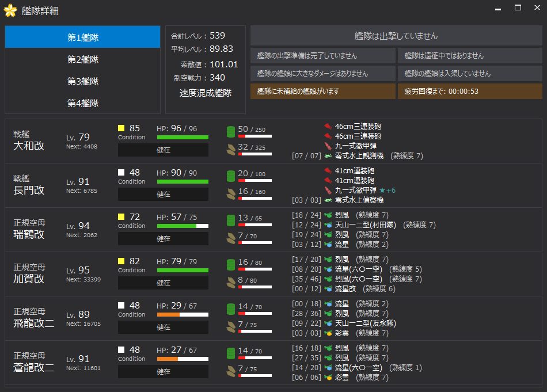
Task: Click the yellow condition square for 瑞鶴改
Action: 121,217
